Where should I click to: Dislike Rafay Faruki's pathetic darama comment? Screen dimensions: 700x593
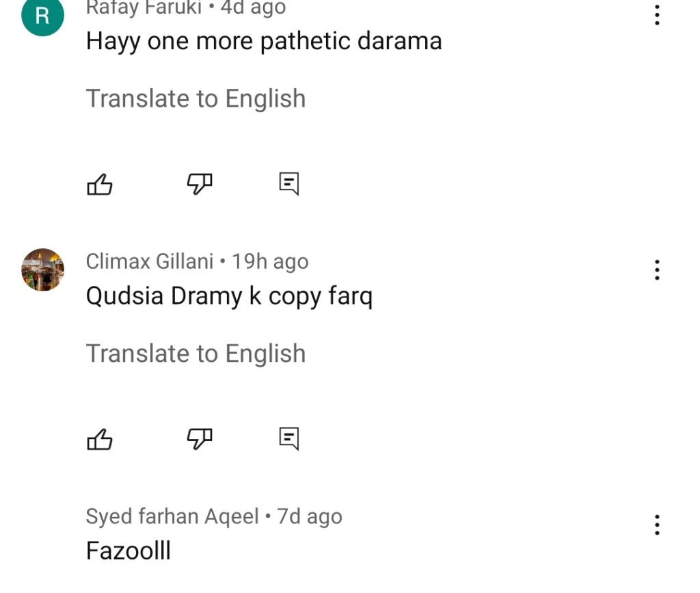(x=199, y=183)
